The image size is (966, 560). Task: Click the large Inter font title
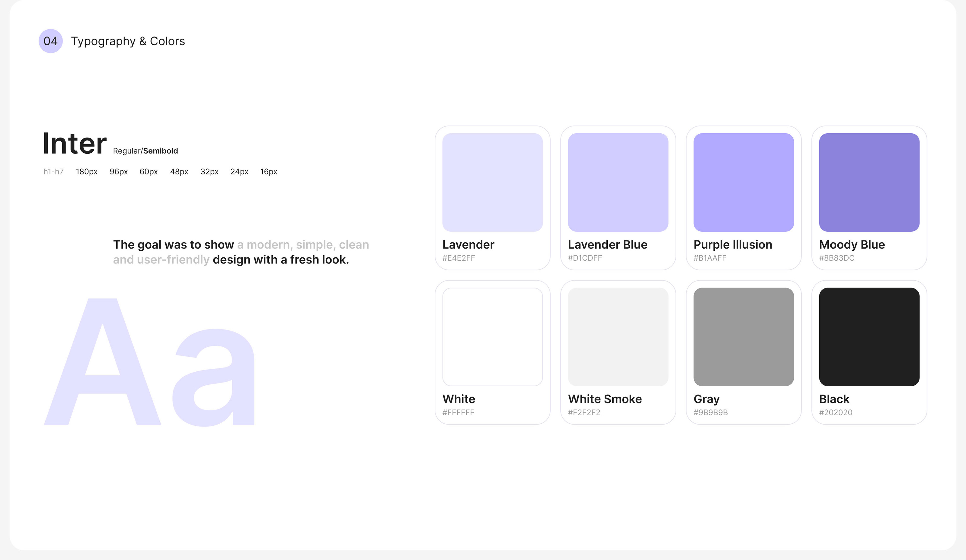pyautogui.click(x=74, y=144)
